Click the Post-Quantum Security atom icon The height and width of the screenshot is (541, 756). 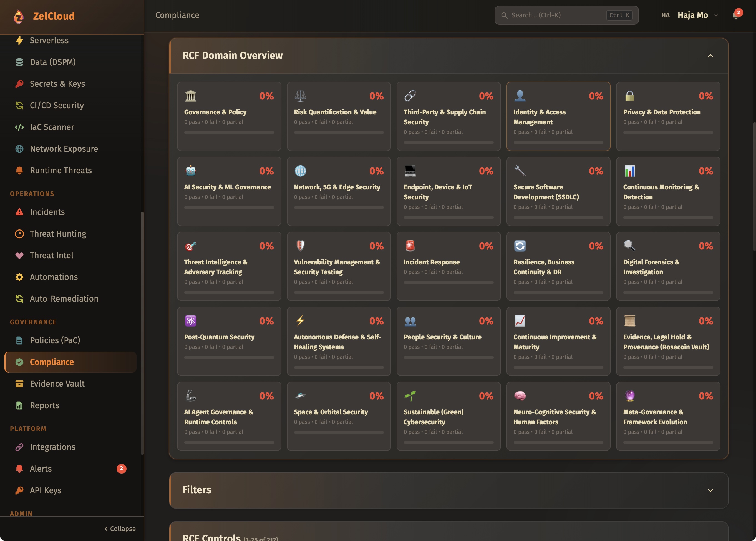point(190,321)
